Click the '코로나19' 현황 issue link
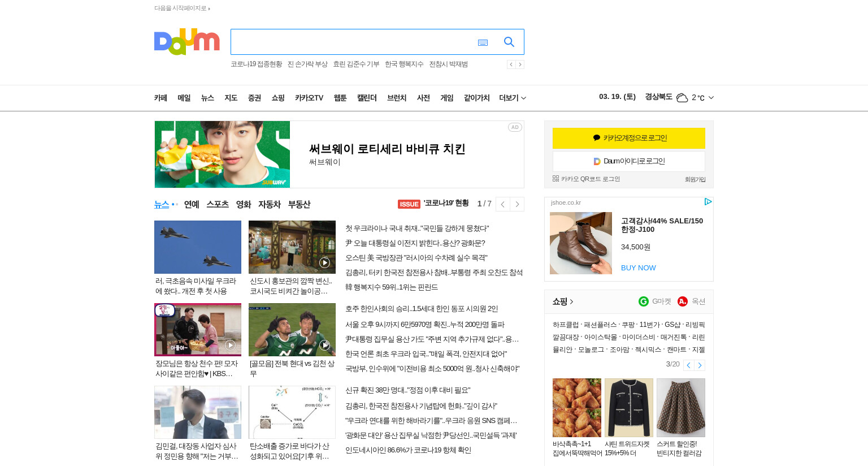Screen dimensions: 868x466 click(x=446, y=203)
